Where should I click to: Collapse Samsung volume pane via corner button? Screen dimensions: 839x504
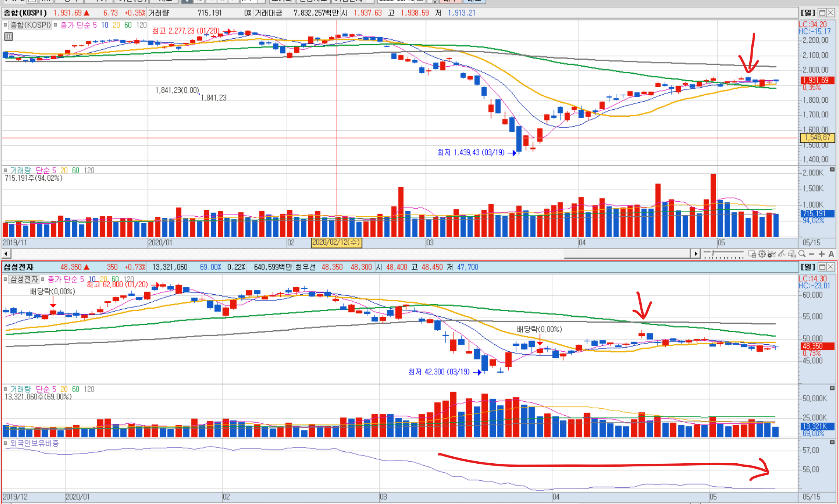click(x=832, y=388)
